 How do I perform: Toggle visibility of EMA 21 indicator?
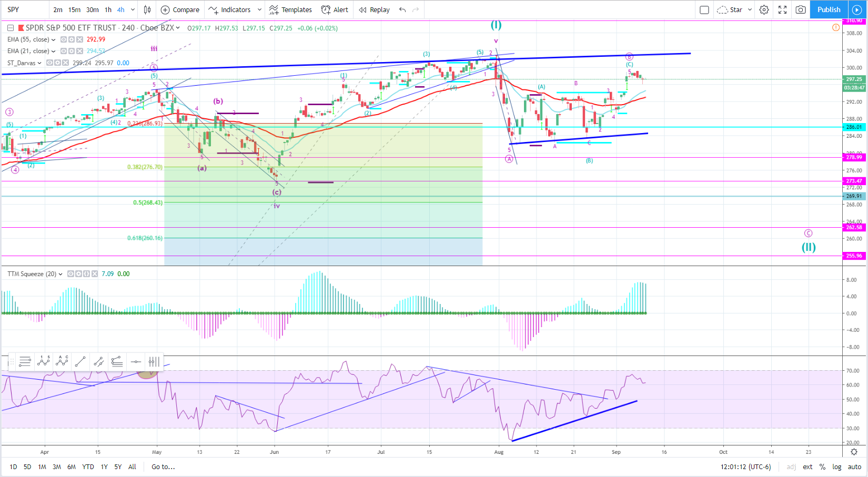(64, 51)
